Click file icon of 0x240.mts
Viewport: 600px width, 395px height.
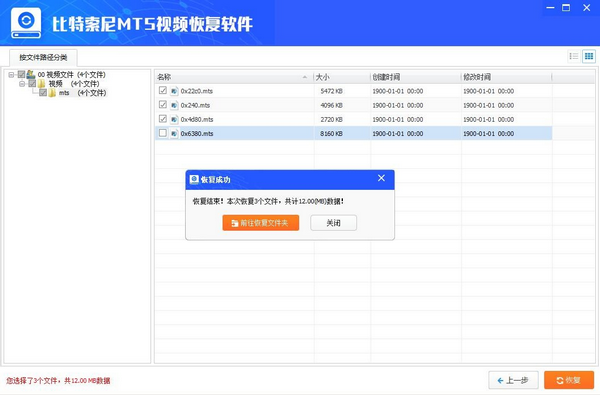pyautogui.click(x=174, y=105)
